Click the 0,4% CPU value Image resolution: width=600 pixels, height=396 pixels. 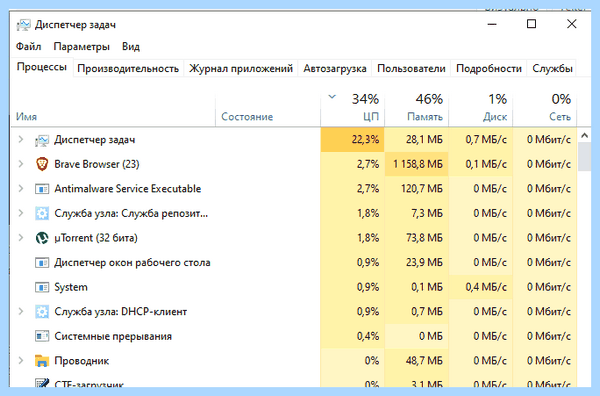pyautogui.click(x=368, y=336)
